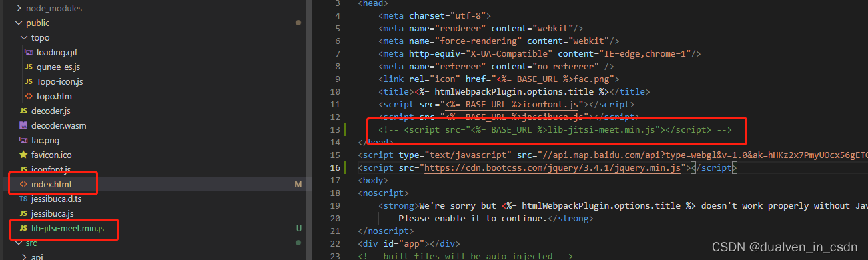The height and width of the screenshot is (260, 868).
Task: Open favicon.ico file
Action: click(51, 155)
